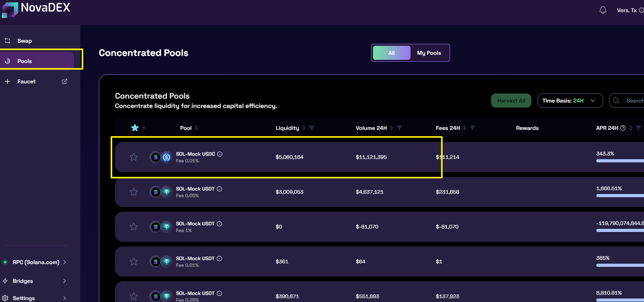Click the $-81,070 volume value

(x=367, y=226)
